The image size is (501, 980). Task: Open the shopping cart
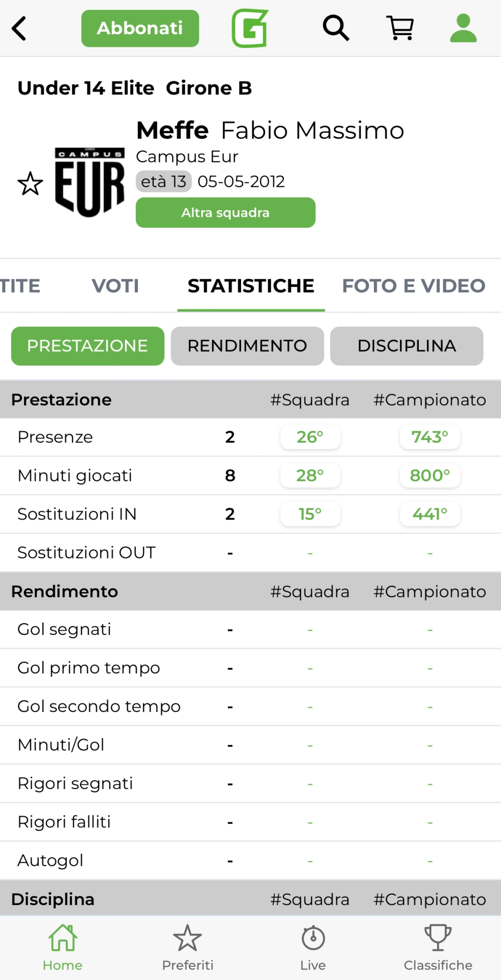point(400,28)
